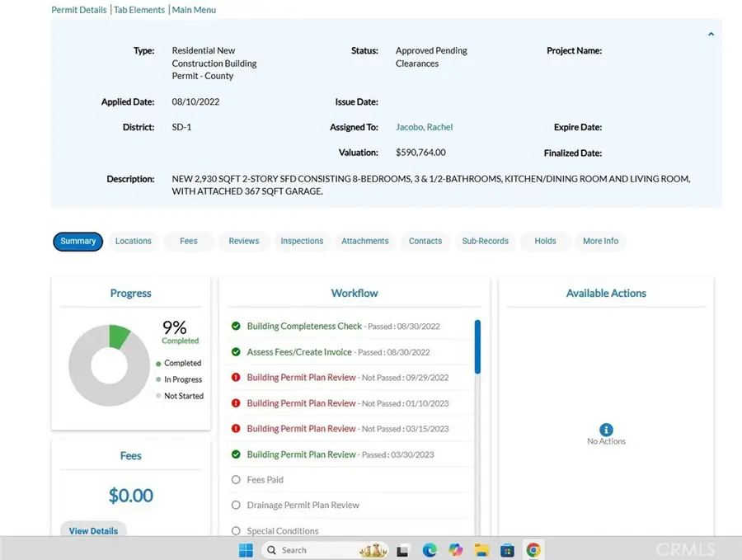
Task: Click the green Completed segment of progress donut
Action: tap(119, 336)
